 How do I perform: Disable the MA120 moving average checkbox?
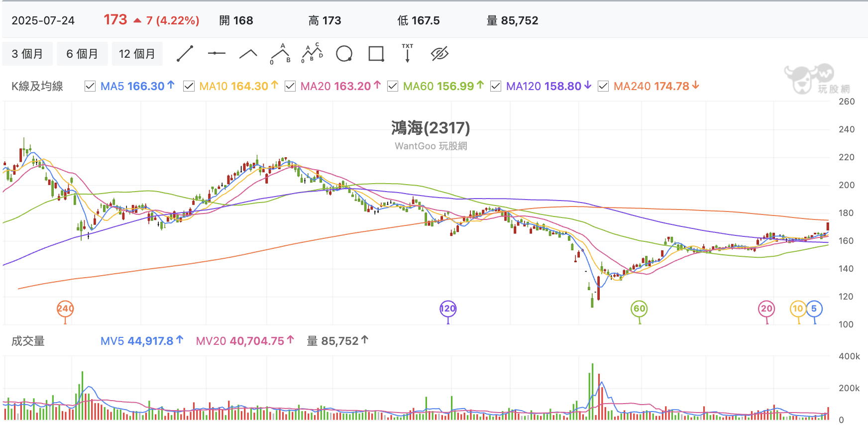tap(496, 86)
